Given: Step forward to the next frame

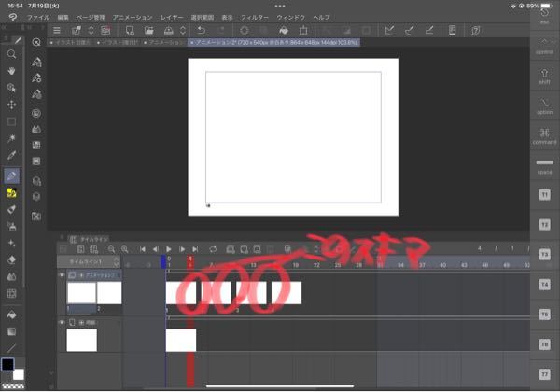Looking at the screenshot, I should [x=182, y=249].
